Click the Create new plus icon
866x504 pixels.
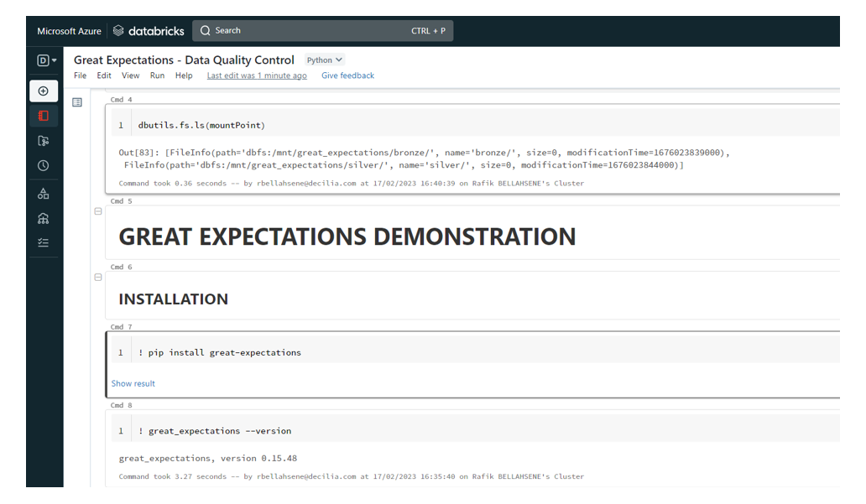(x=44, y=91)
